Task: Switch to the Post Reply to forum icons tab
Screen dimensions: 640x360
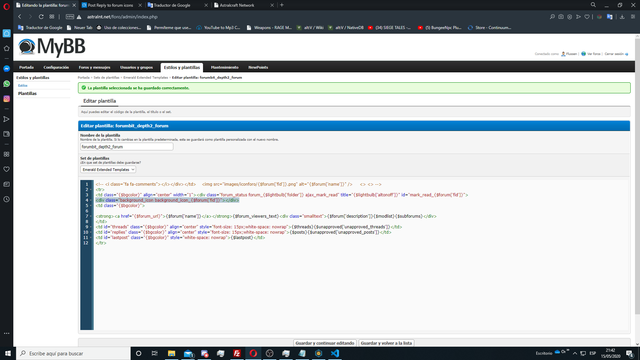Action: pyautogui.click(x=111, y=5)
